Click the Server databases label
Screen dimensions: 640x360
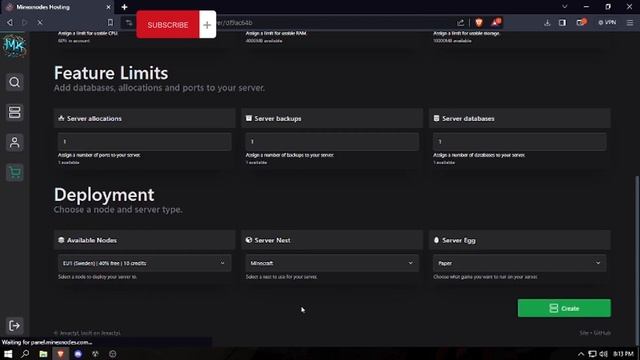tap(468, 118)
